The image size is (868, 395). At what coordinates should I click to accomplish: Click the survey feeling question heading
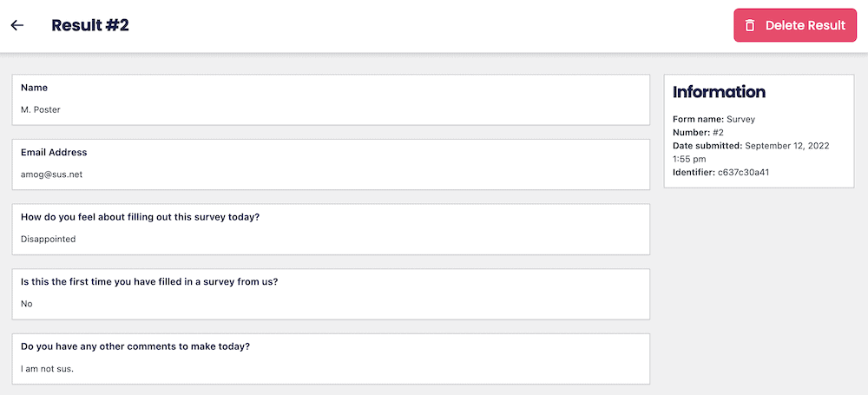pyautogui.click(x=140, y=217)
